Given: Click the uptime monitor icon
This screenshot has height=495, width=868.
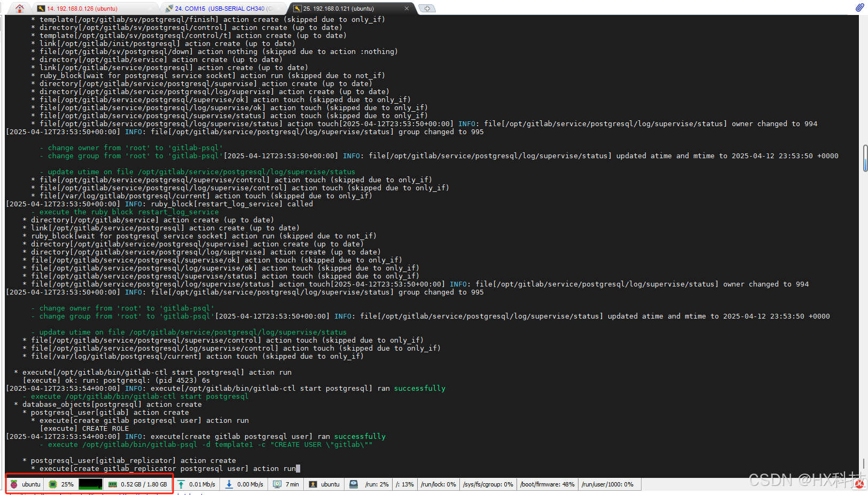Looking at the screenshot, I should [277, 484].
